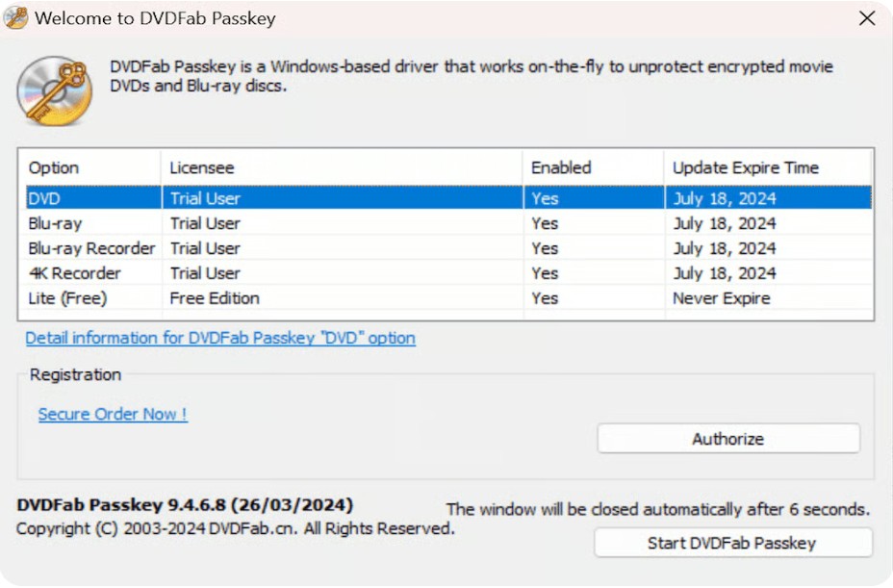Click the Option column header
Screen dimensions: 893x588
pos(53,167)
